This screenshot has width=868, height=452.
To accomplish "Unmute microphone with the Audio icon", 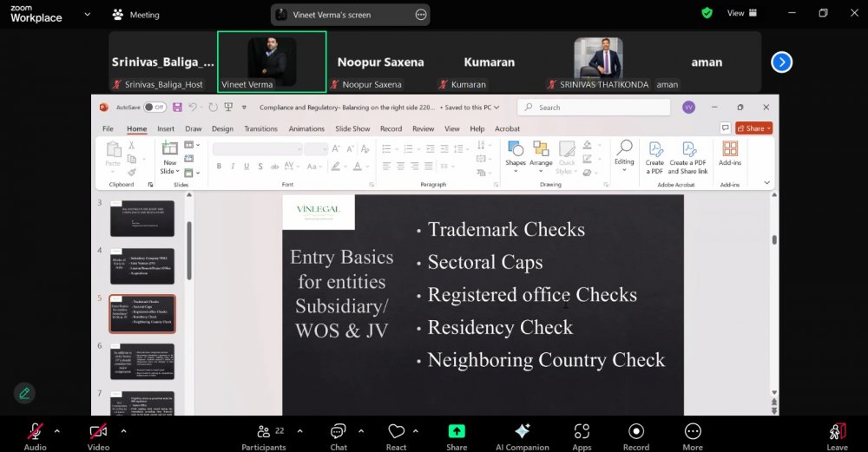I will pyautogui.click(x=36, y=432).
